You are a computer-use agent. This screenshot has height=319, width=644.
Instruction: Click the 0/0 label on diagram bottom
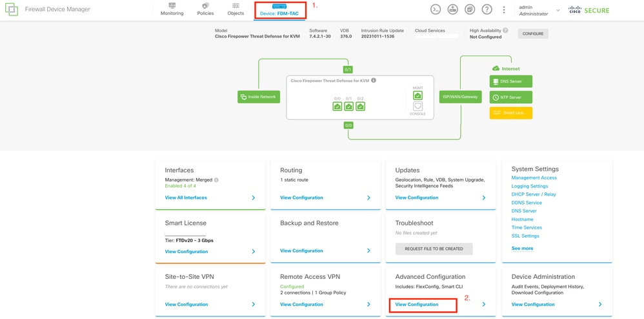click(348, 125)
